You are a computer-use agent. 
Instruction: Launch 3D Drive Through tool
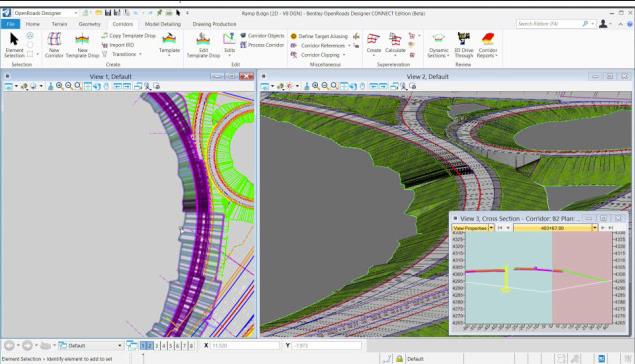[x=464, y=45]
